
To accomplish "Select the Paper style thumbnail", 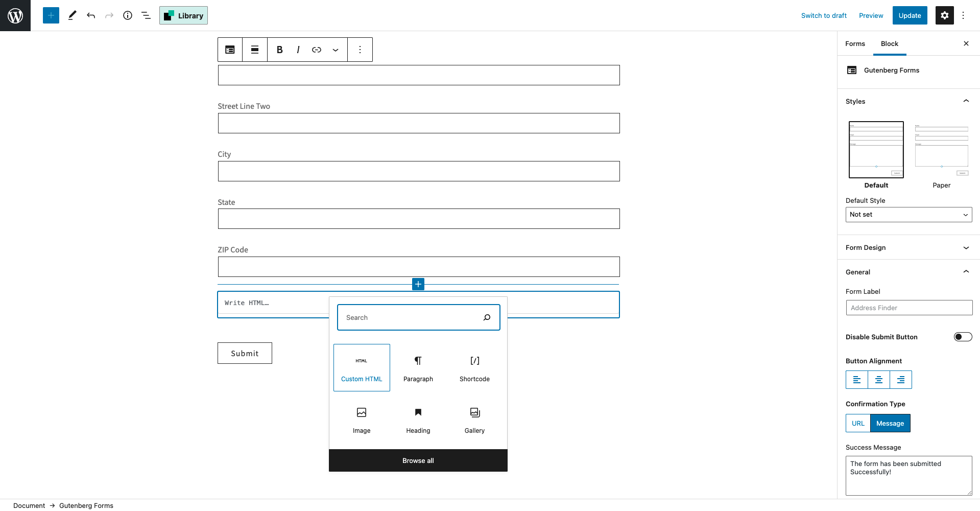I will [x=941, y=149].
